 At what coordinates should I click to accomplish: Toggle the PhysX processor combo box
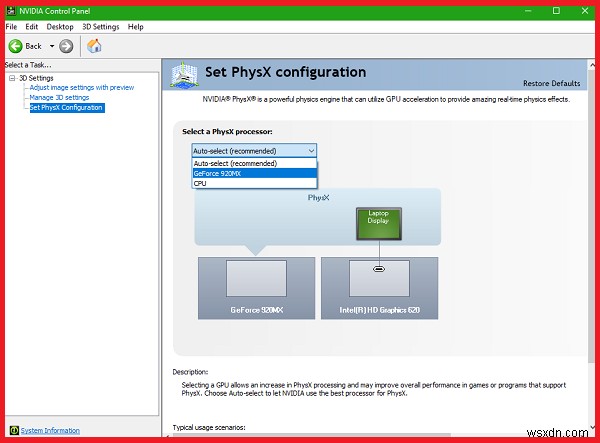click(254, 151)
